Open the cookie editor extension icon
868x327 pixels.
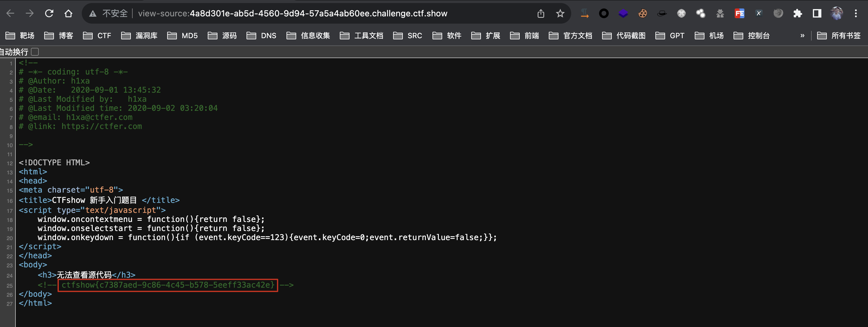pyautogui.click(x=643, y=13)
